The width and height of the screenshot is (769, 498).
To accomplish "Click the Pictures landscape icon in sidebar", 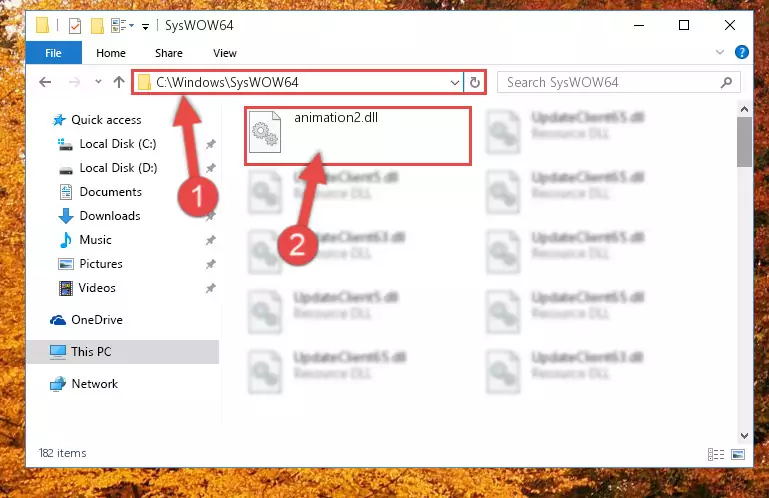I will click(x=66, y=264).
